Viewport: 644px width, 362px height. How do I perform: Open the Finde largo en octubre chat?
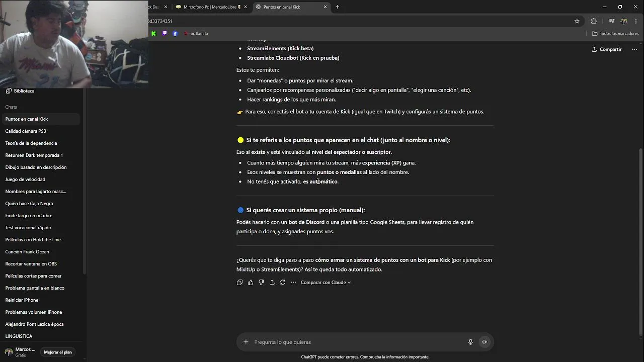point(40,216)
